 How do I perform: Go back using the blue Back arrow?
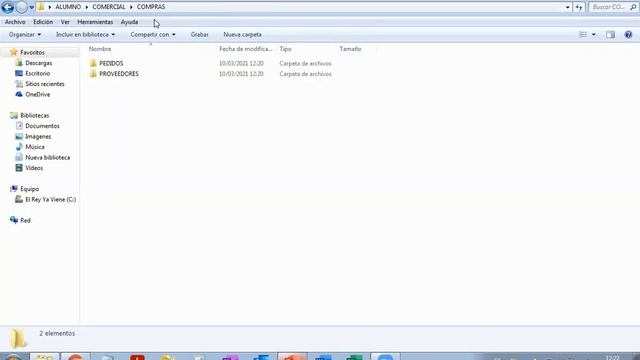(8, 7)
